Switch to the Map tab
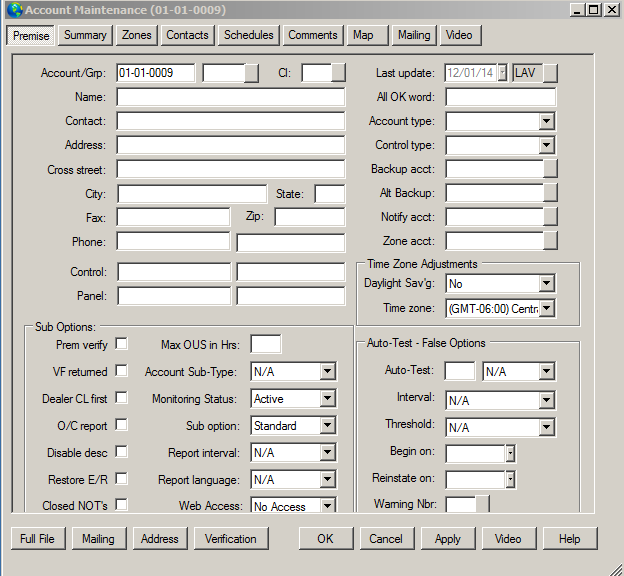Image resolution: width=624 pixels, height=576 pixels. [x=367, y=35]
